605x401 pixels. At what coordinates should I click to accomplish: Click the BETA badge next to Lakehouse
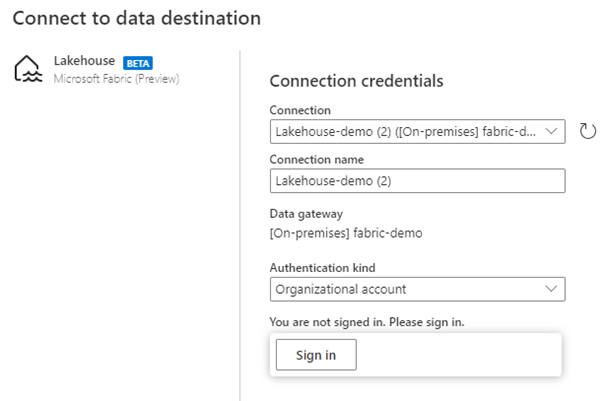point(138,62)
